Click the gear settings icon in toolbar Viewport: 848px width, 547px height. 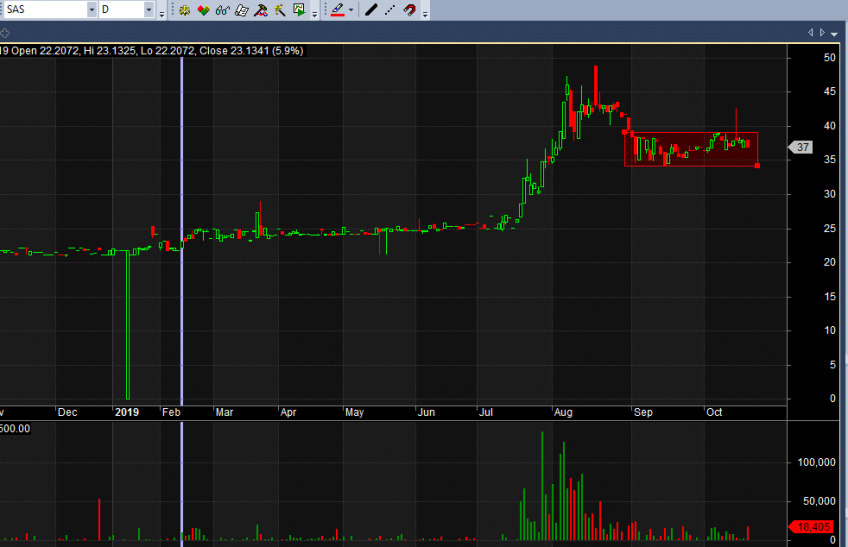pyautogui.click(x=185, y=10)
